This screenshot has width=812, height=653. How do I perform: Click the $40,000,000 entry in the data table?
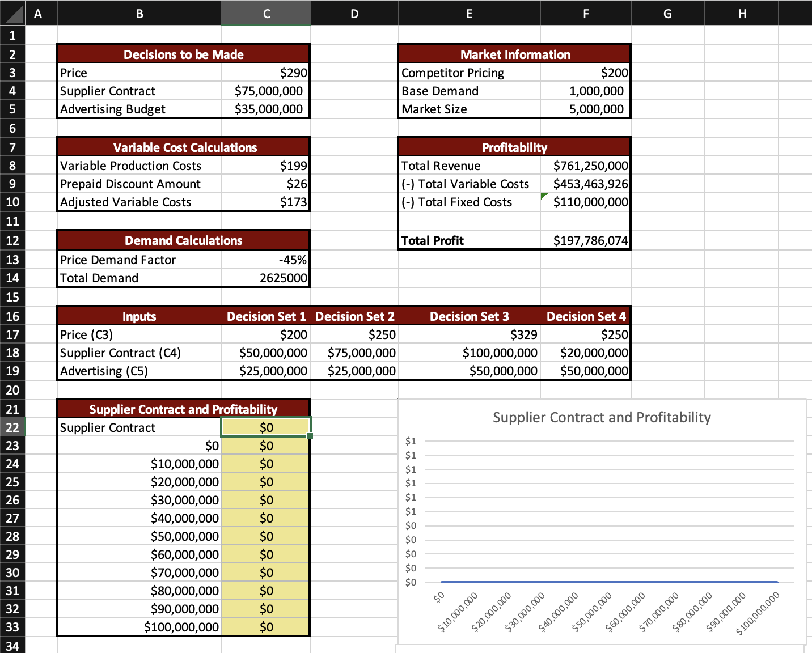pos(185,518)
